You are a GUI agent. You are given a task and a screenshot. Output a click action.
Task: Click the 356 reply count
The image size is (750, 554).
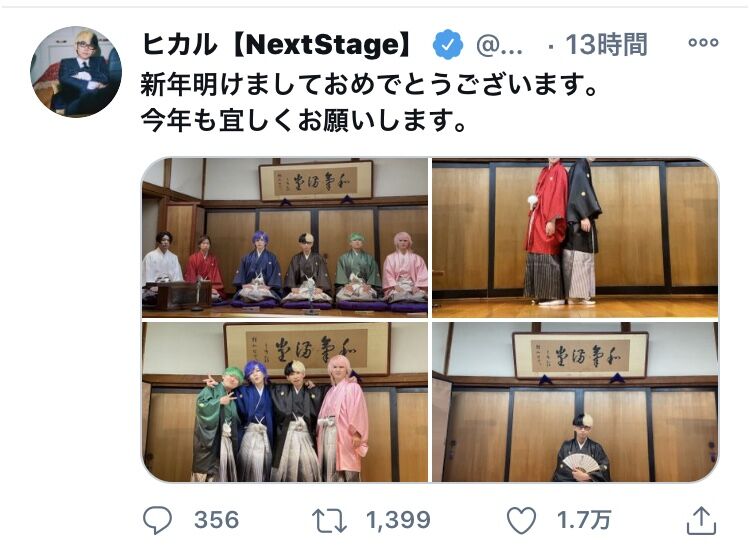click(216, 520)
